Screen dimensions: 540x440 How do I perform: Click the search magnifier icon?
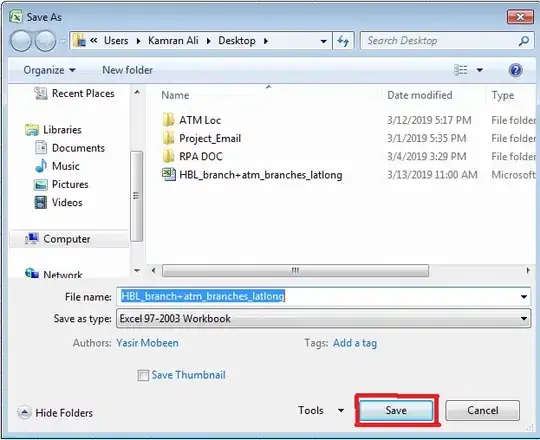(524, 41)
